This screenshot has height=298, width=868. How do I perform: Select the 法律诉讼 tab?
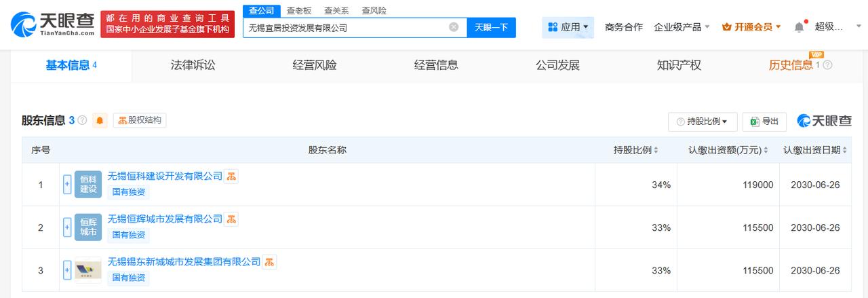tap(193, 65)
